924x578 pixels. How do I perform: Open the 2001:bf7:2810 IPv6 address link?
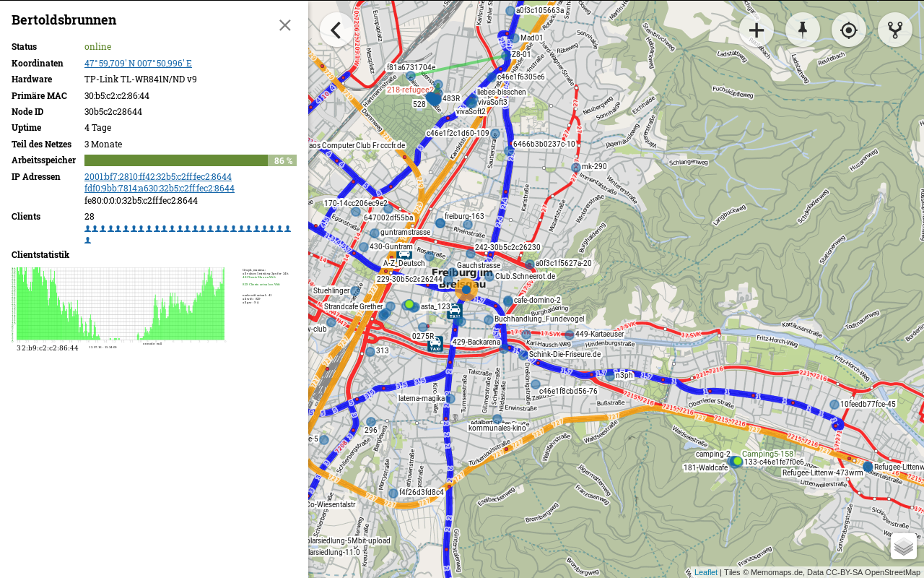tap(158, 176)
